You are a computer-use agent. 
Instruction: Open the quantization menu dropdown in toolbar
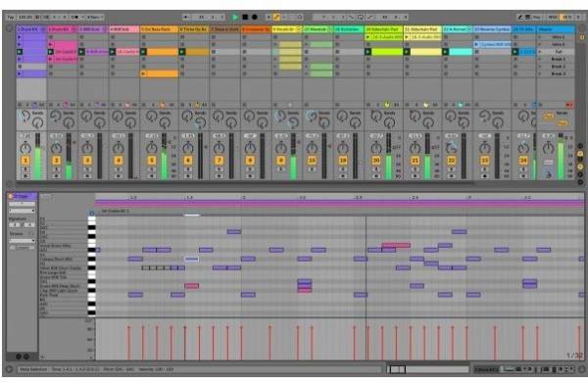(x=95, y=18)
